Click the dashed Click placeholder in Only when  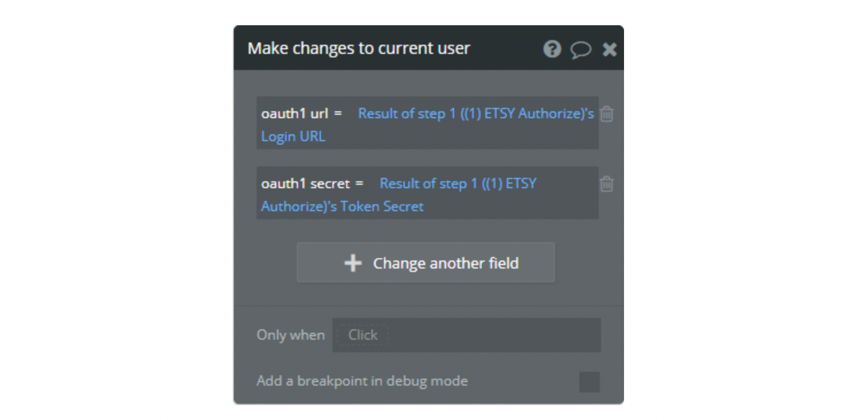(x=363, y=335)
